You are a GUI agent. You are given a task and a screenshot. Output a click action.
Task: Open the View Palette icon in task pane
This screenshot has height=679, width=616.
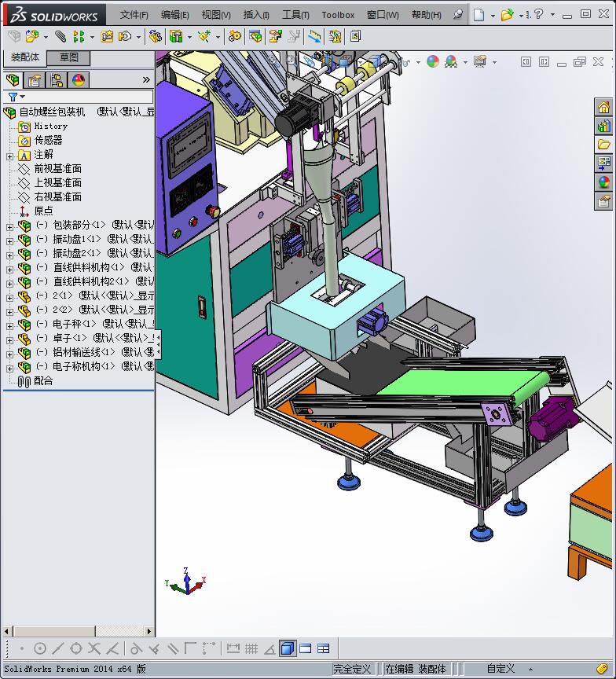pos(603,163)
